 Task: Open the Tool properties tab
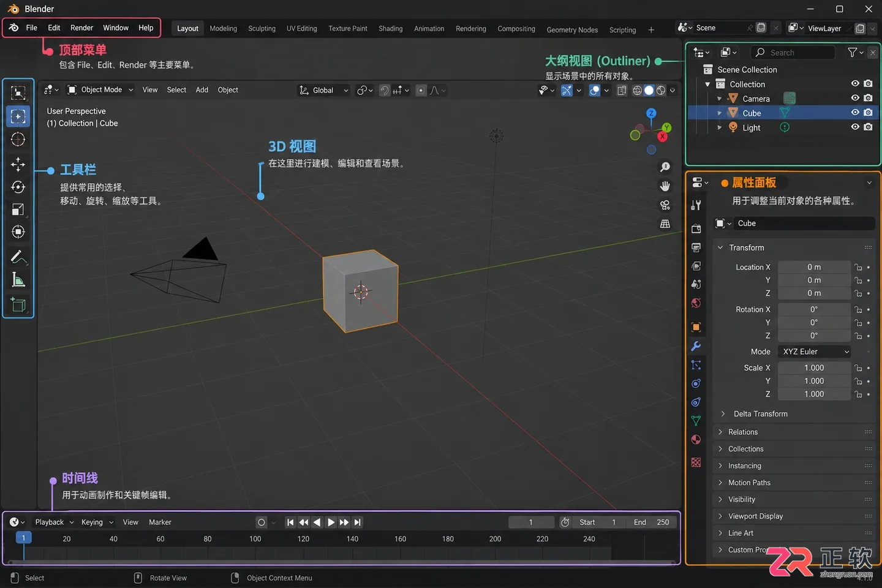(696, 205)
